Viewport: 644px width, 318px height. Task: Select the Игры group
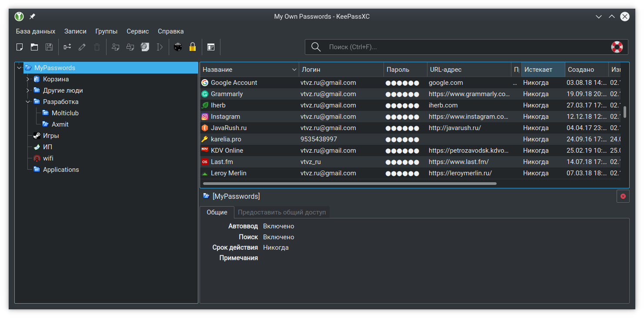51,136
